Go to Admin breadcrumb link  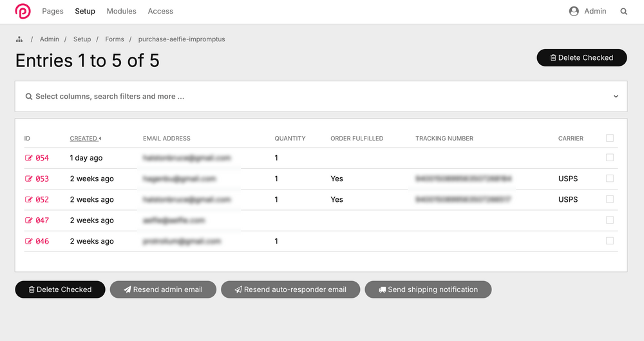click(x=50, y=39)
